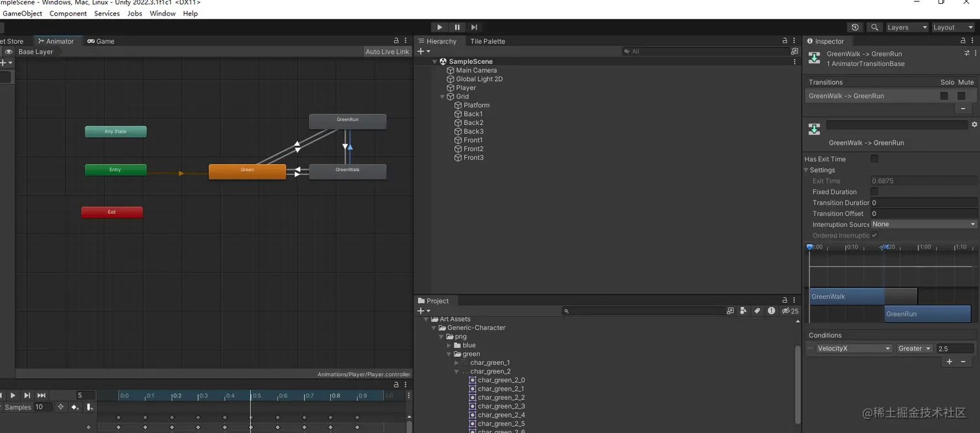This screenshot has height=433, width=980.
Task: Select the GreenRun state node
Action: click(x=347, y=121)
